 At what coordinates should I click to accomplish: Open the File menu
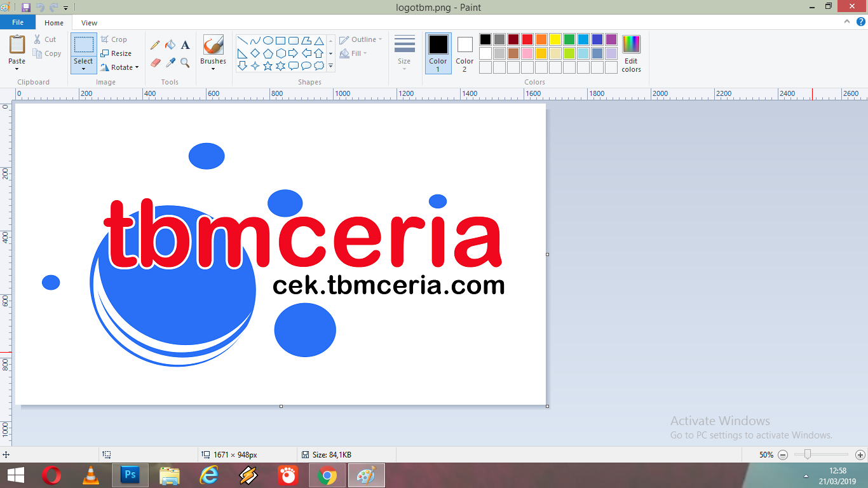click(x=18, y=22)
